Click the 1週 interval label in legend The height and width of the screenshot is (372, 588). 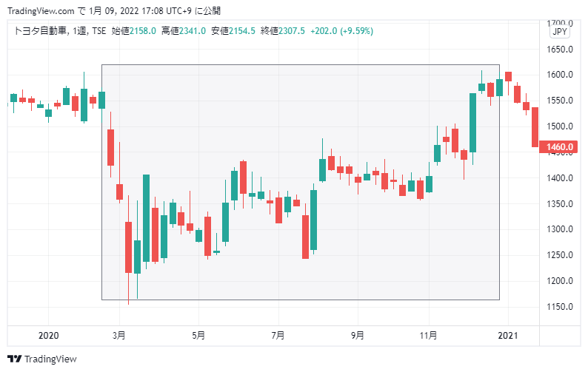tap(79, 31)
